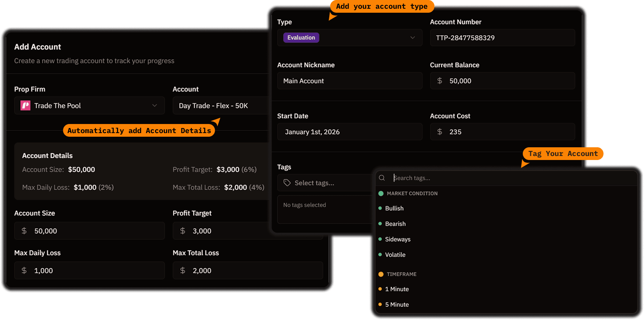Open the Select tags dropdown
This screenshot has height=320, width=644.
(x=326, y=183)
